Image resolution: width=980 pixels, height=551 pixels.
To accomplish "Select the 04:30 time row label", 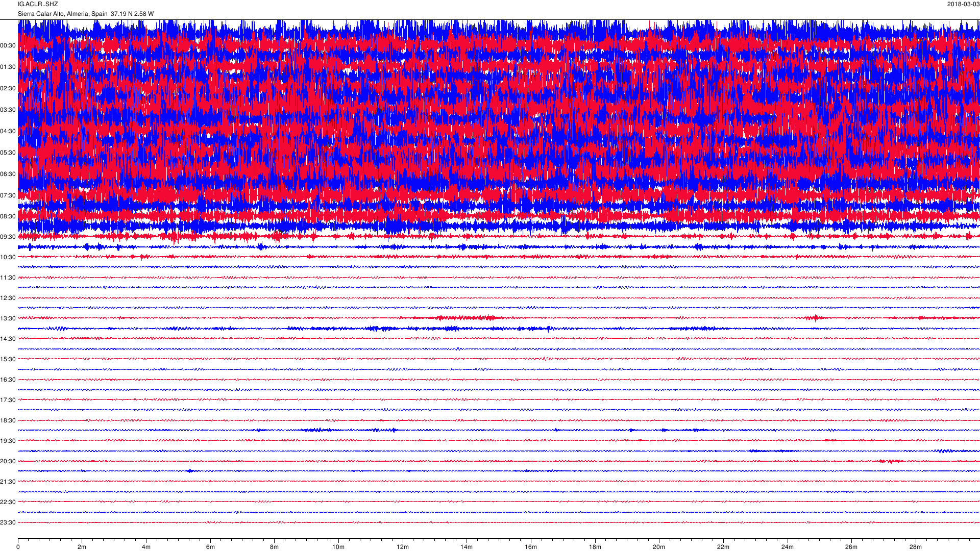I will tap(8, 132).
